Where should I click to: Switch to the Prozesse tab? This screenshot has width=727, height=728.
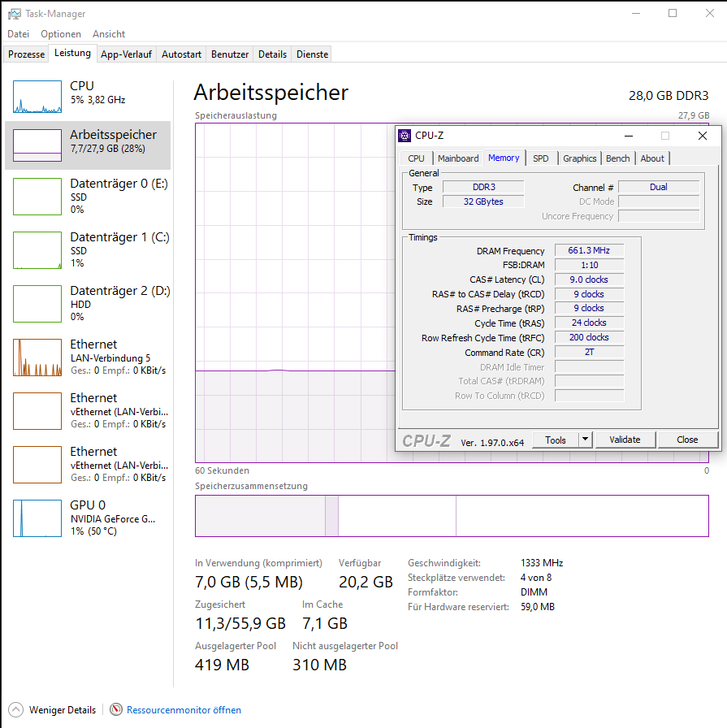27,54
